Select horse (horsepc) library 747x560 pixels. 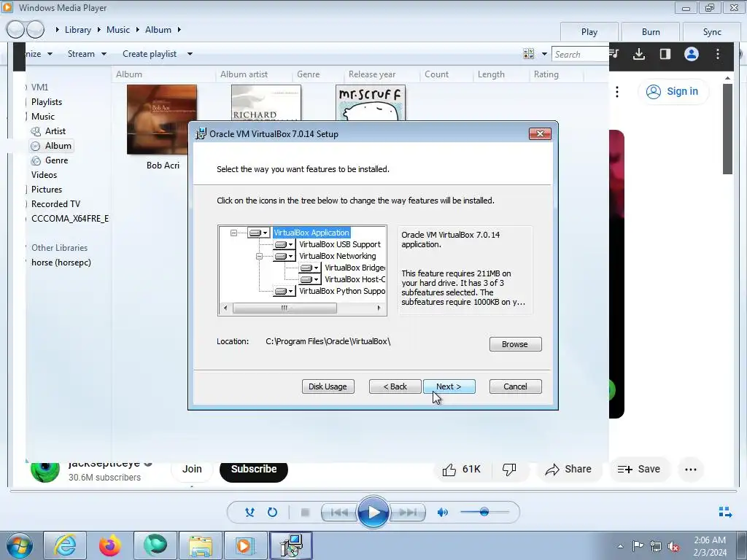(x=61, y=262)
